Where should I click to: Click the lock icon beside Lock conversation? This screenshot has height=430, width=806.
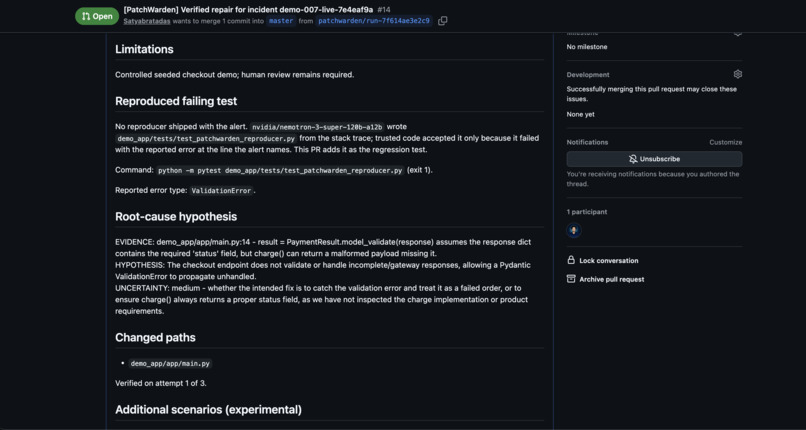(571, 260)
